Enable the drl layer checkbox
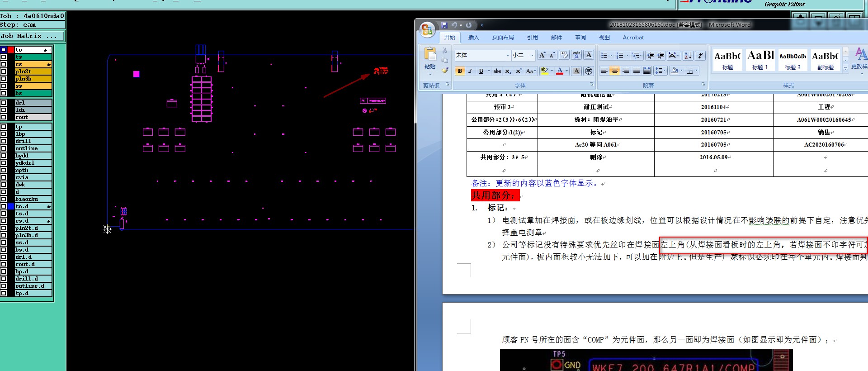The height and width of the screenshot is (371, 868). click(4, 103)
